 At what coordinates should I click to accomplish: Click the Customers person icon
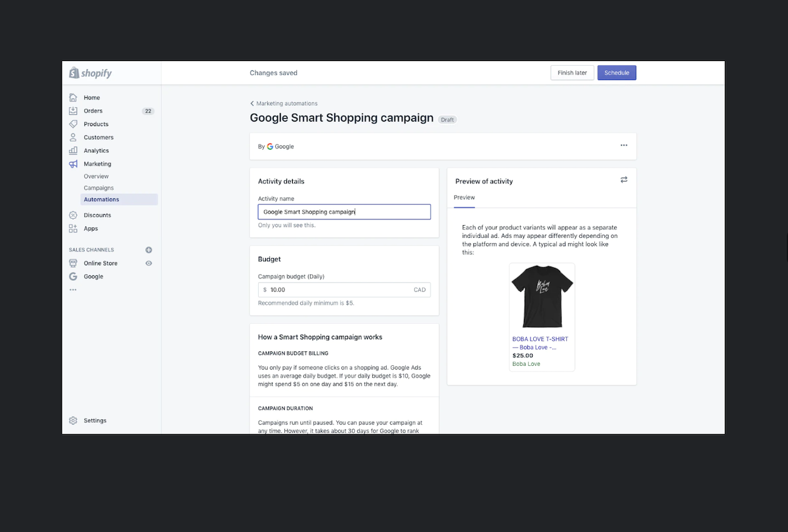click(73, 137)
